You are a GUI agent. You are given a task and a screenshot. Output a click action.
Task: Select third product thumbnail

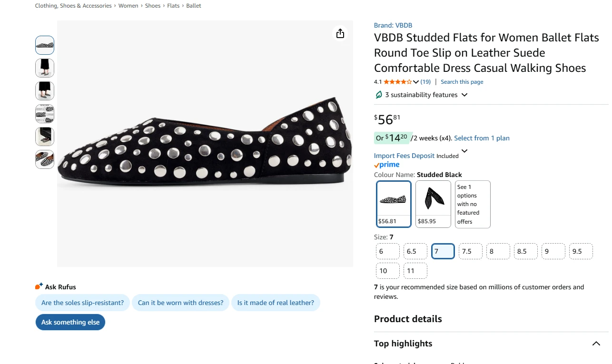pyautogui.click(x=45, y=91)
